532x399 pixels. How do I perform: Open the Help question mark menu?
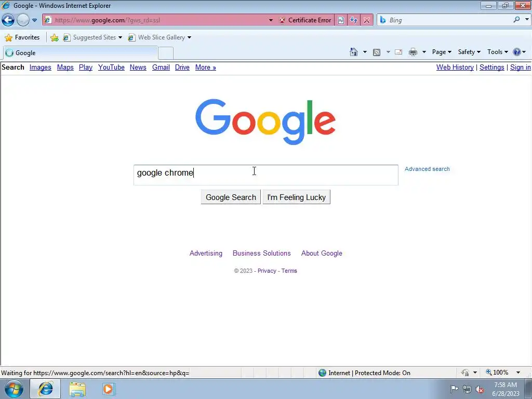click(520, 52)
